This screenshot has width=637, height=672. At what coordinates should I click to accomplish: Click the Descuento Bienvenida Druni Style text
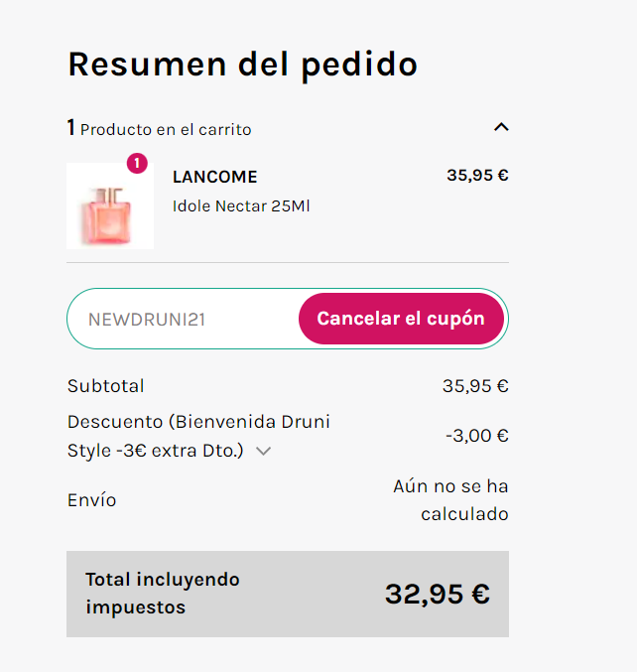198,422
